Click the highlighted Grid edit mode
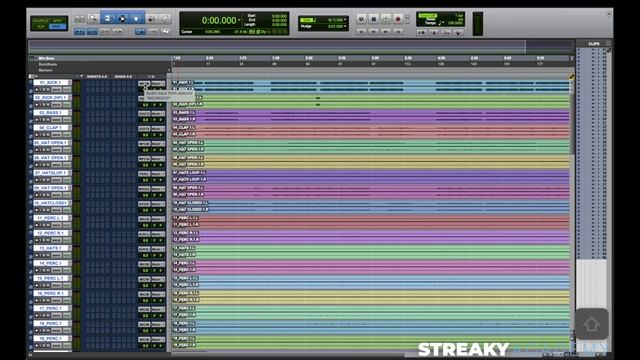 58,27
